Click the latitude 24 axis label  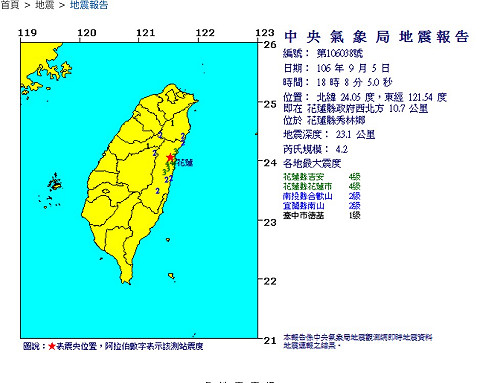pyautogui.click(x=270, y=163)
